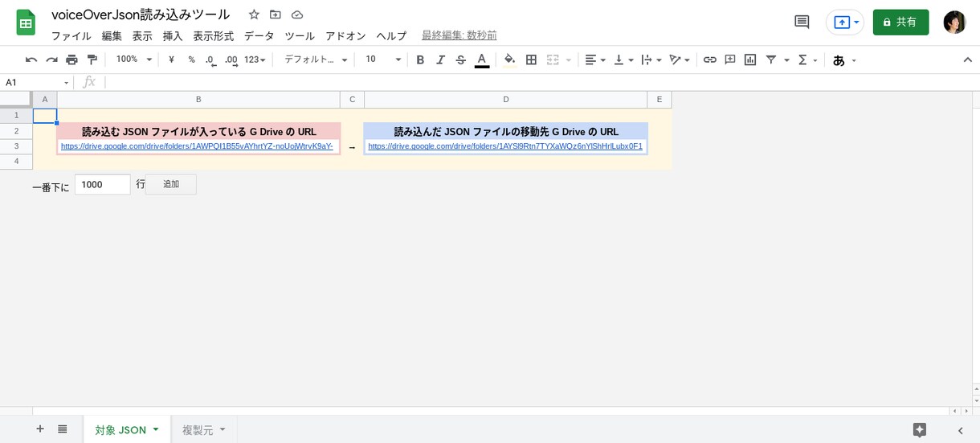
Task: Open the 表示 menu
Action: 142,36
